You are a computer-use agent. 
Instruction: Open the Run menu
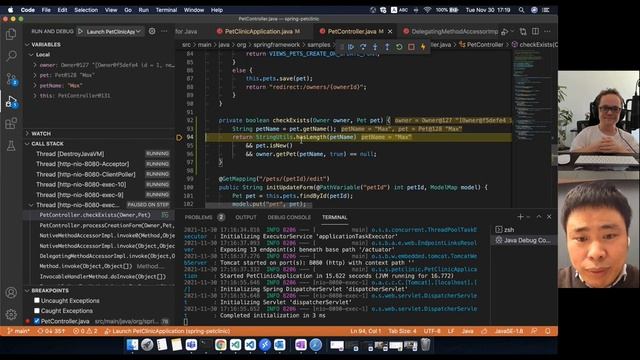tap(143, 10)
